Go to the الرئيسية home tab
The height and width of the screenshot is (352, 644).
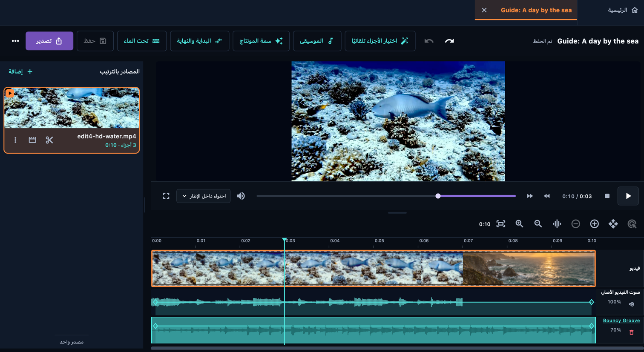coord(623,10)
